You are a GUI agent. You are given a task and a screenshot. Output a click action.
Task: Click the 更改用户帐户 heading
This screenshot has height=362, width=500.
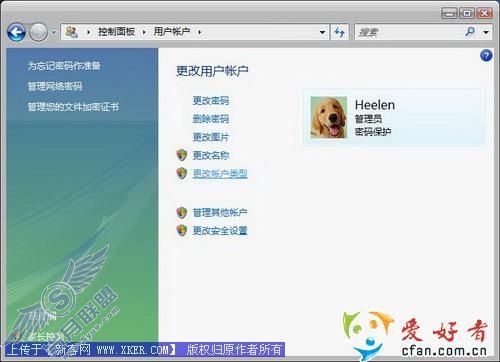[212, 71]
